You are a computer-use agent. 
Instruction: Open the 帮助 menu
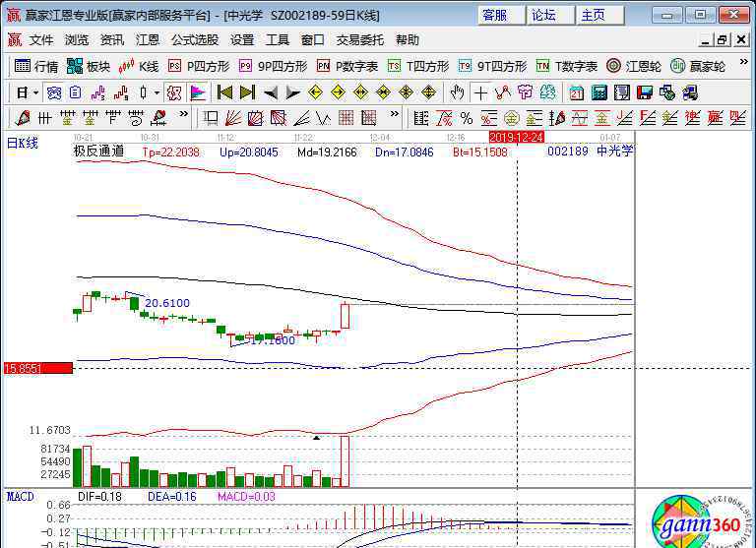pos(407,40)
